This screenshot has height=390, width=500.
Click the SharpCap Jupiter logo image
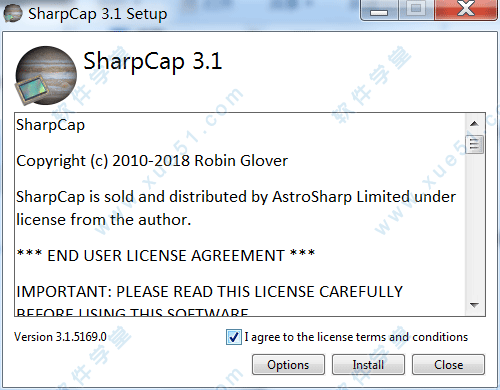[46, 76]
